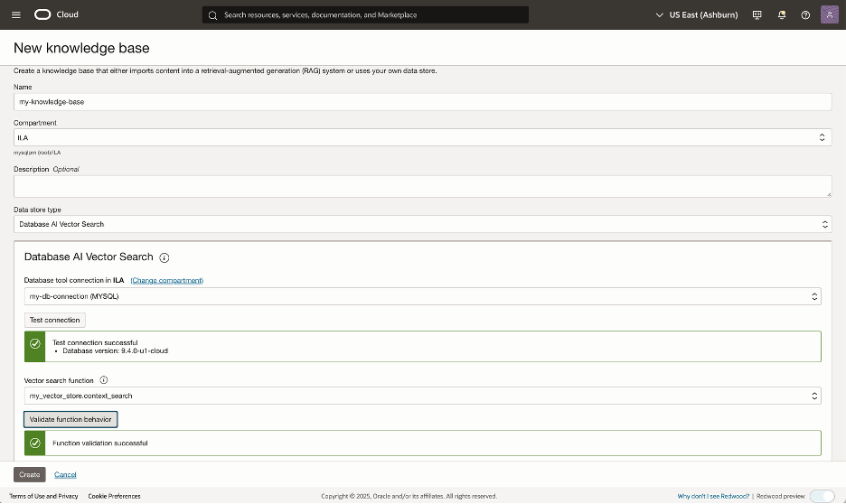Open the Vector search function dropdown
This screenshot has width=846, height=504.
[x=422, y=396]
